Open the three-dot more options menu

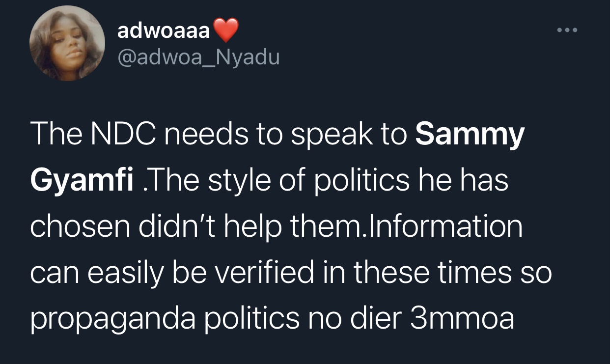tap(568, 31)
